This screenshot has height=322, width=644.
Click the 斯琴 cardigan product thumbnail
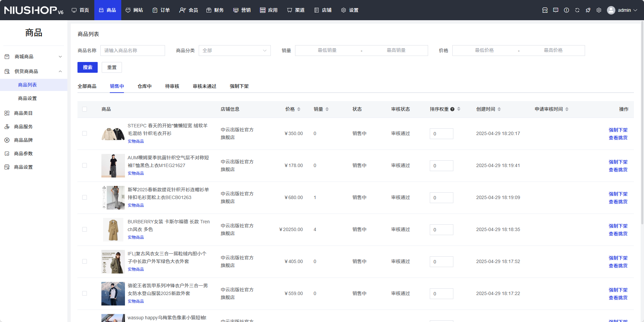click(x=113, y=198)
